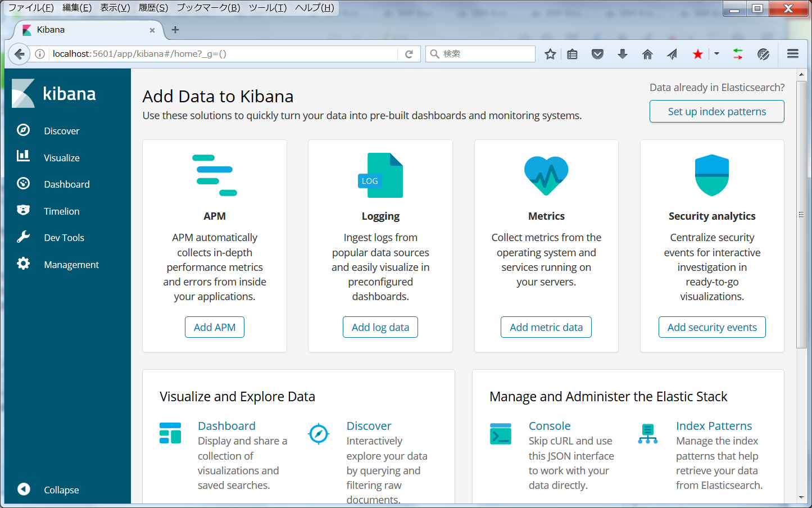Screen dimensions: 812x508
Task: Open the Firefox application menu
Action: click(x=792, y=54)
